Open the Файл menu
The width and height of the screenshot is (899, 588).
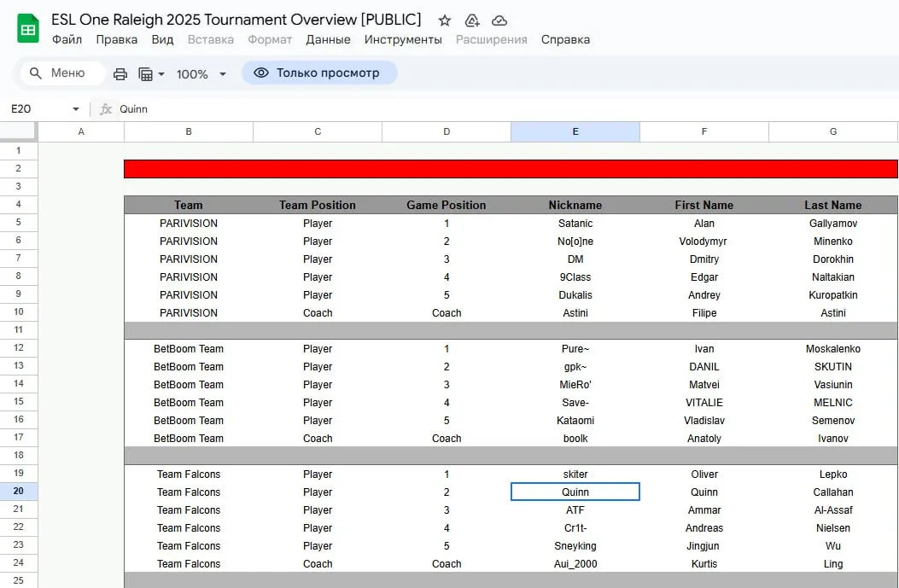[67, 39]
